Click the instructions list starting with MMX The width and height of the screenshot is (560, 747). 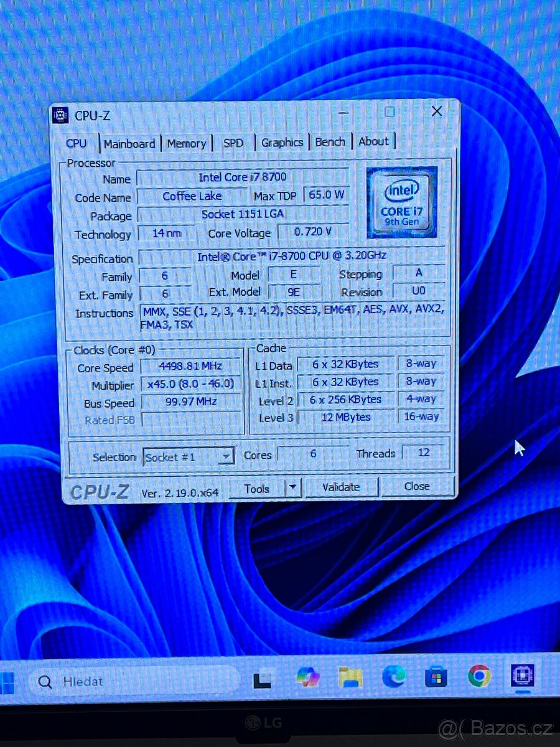(292, 317)
